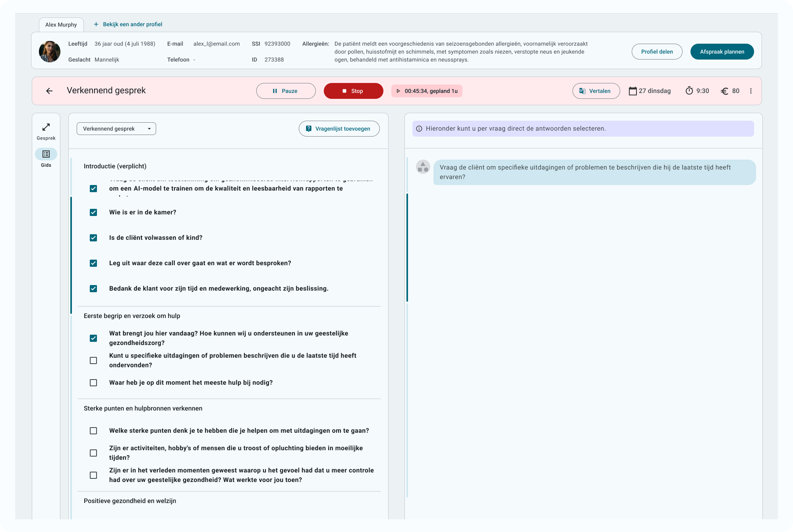The image size is (793, 532).
Task: Click the euro price icon
Action: 725,91
